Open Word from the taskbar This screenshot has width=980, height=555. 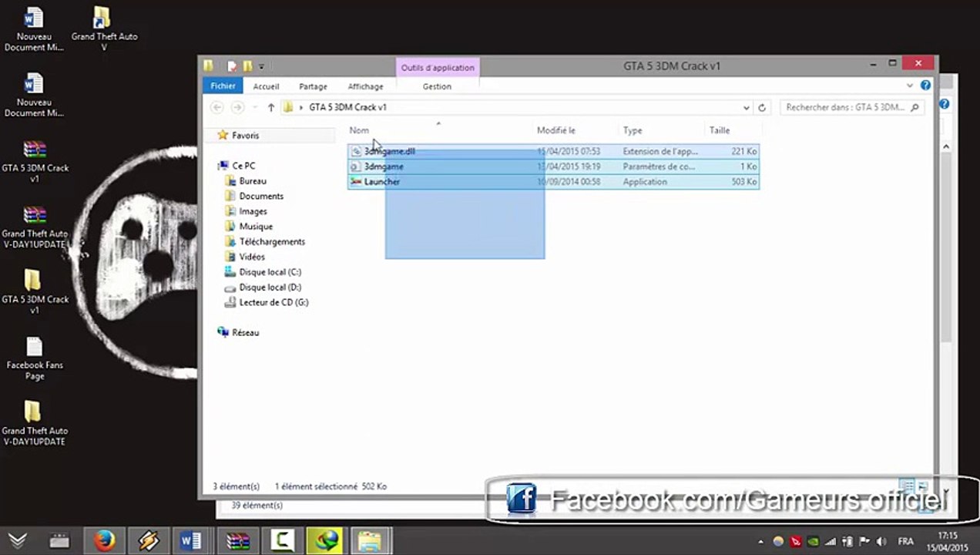click(x=192, y=541)
